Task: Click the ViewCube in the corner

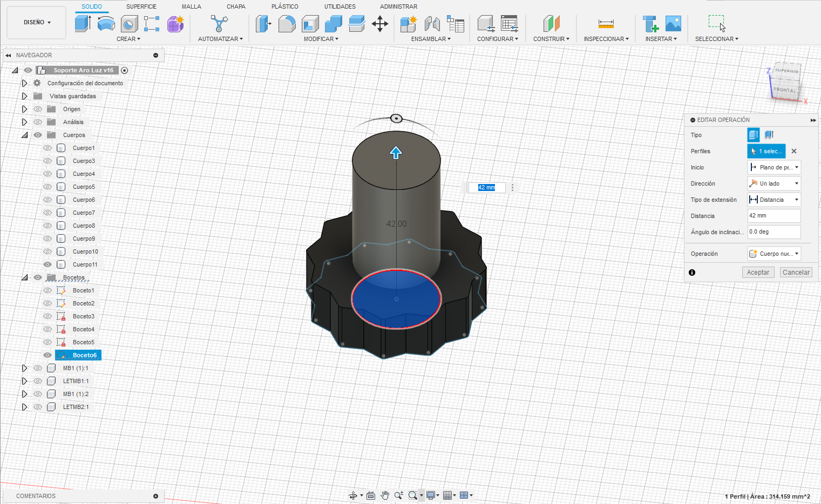Action: click(x=786, y=81)
